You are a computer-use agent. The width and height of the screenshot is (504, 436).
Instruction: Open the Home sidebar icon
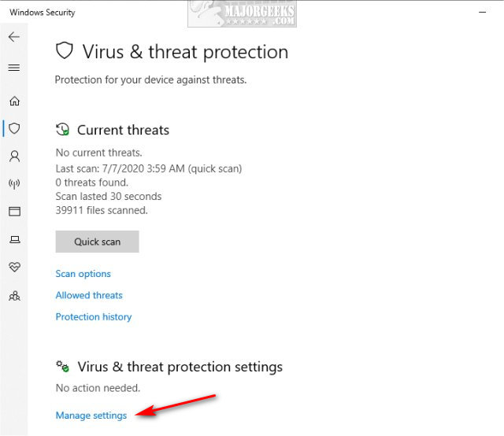tap(14, 101)
